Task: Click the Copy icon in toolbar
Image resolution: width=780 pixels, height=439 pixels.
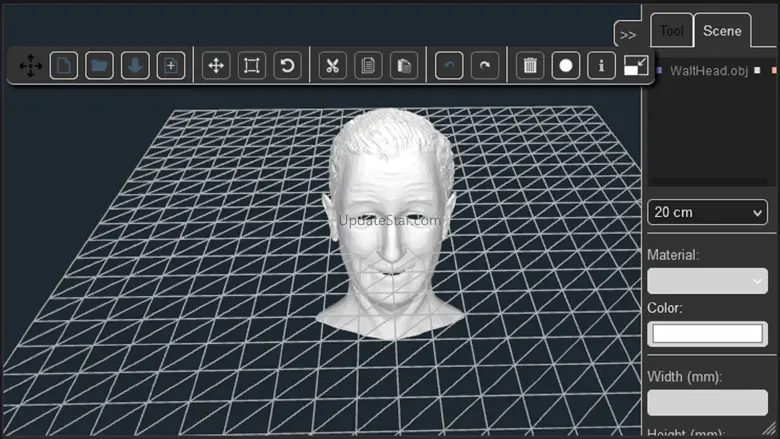Action: (368, 66)
